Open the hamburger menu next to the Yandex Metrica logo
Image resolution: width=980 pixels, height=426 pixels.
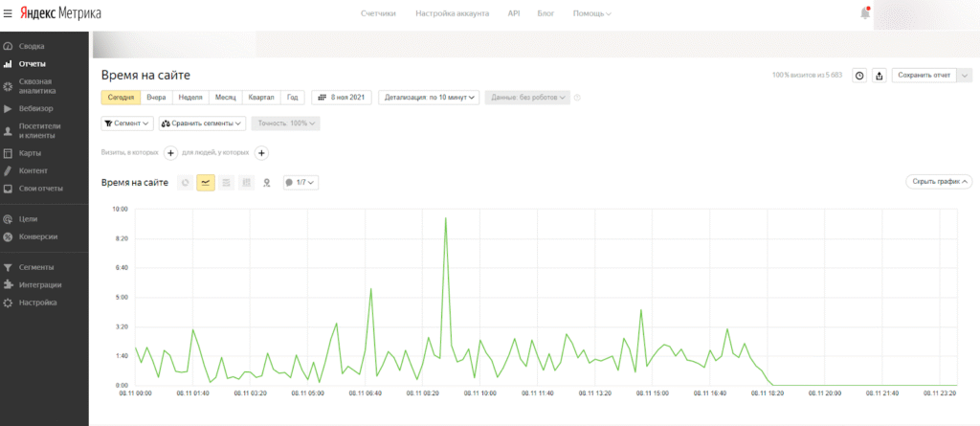(8, 13)
